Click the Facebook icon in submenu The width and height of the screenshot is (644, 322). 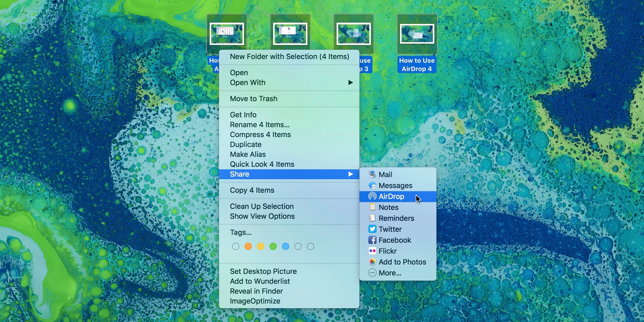(x=372, y=240)
